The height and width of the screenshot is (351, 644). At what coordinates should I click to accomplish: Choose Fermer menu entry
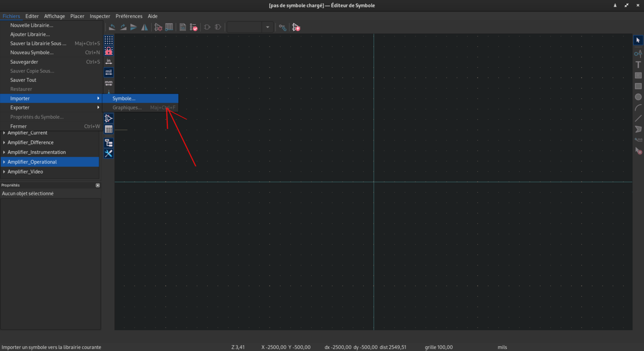pos(51,126)
